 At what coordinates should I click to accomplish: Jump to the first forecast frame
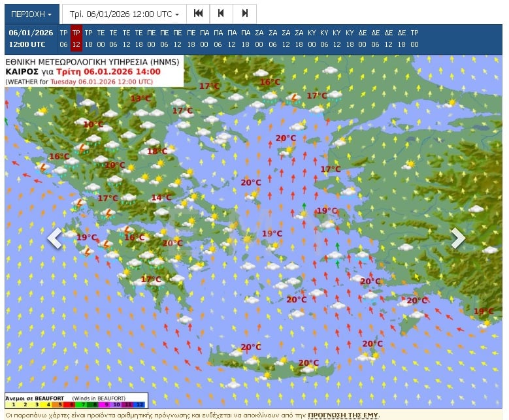tap(198, 14)
